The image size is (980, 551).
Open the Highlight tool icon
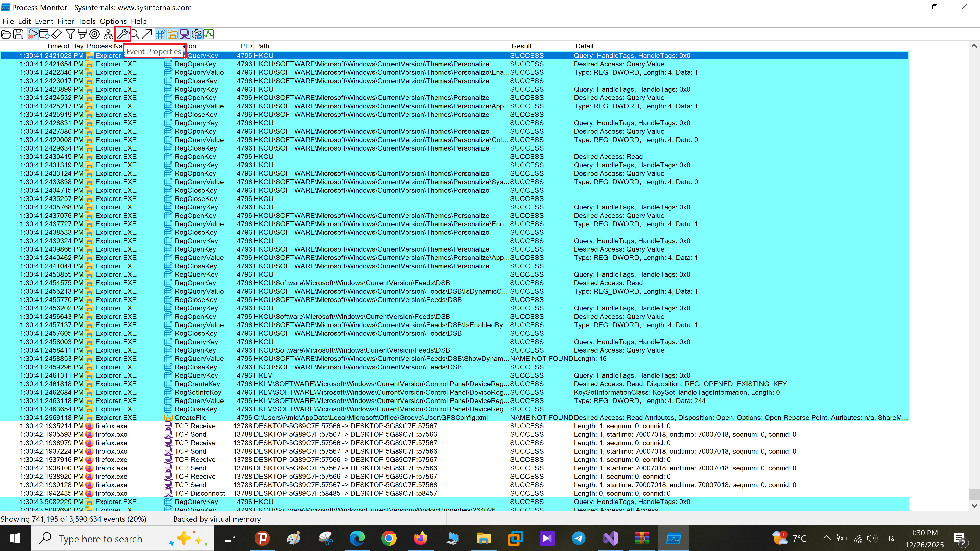tap(82, 34)
